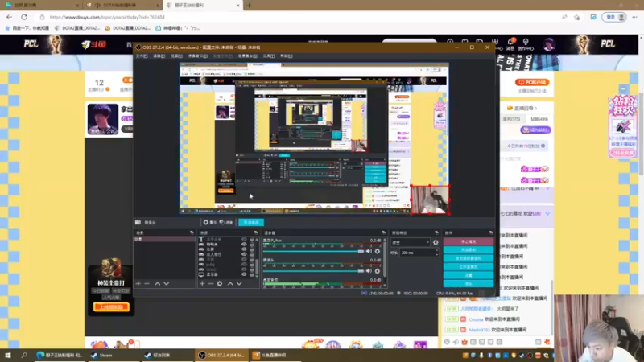Screen dimensions: 644x362
Task: Click the Start Virtual Camera button
Action: point(469,258)
